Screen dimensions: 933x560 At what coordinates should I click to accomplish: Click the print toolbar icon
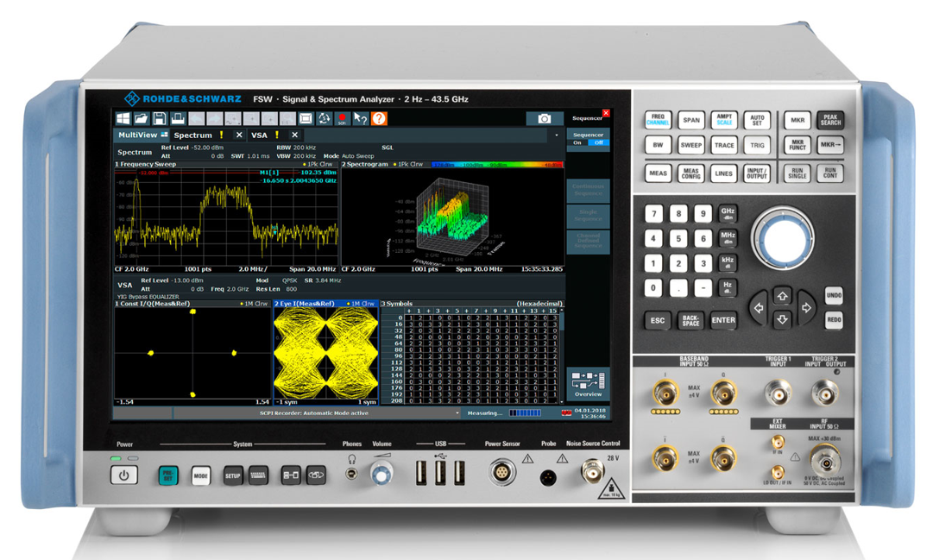(x=178, y=118)
